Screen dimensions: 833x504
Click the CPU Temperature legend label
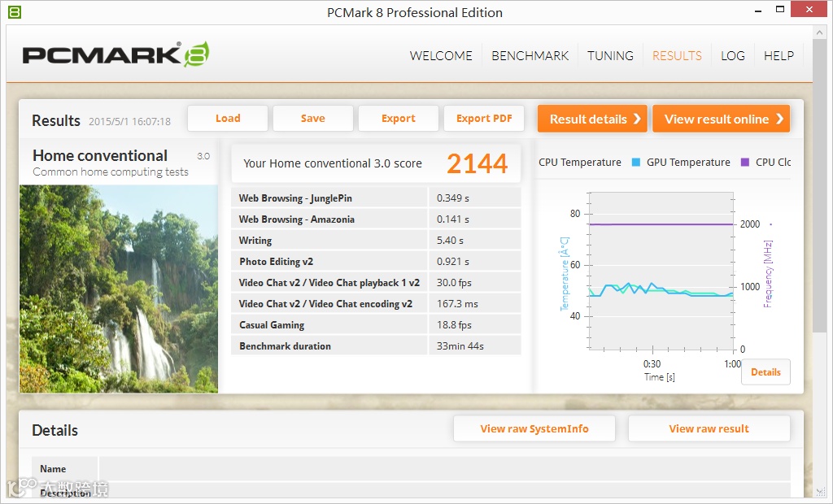click(x=579, y=163)
